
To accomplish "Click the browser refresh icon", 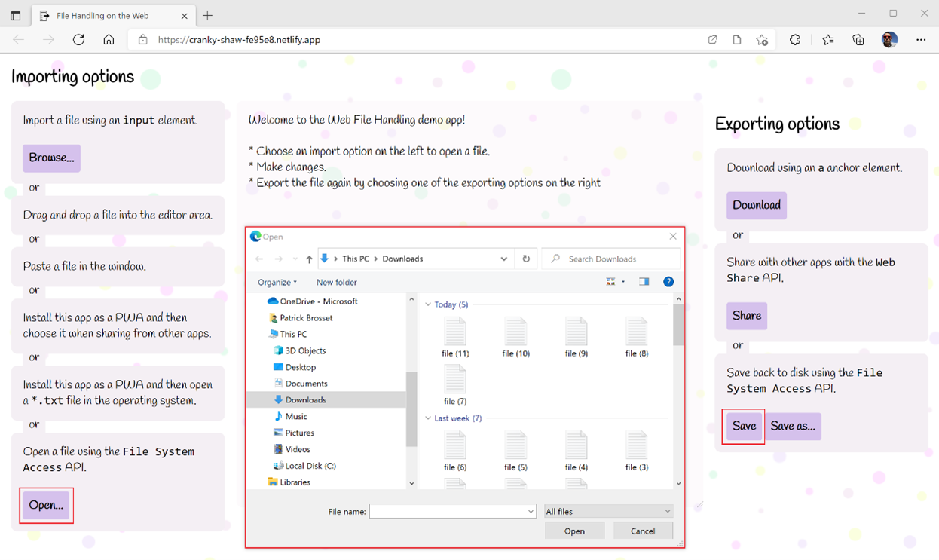I will coord(78,40).
